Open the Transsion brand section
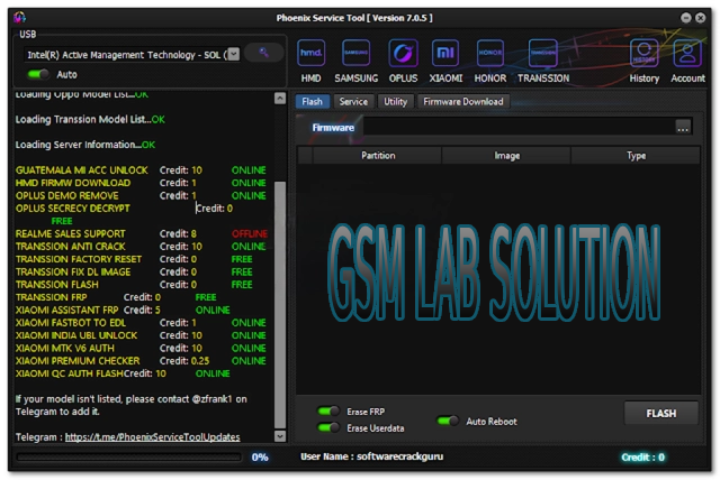 [x=543, y=54]
